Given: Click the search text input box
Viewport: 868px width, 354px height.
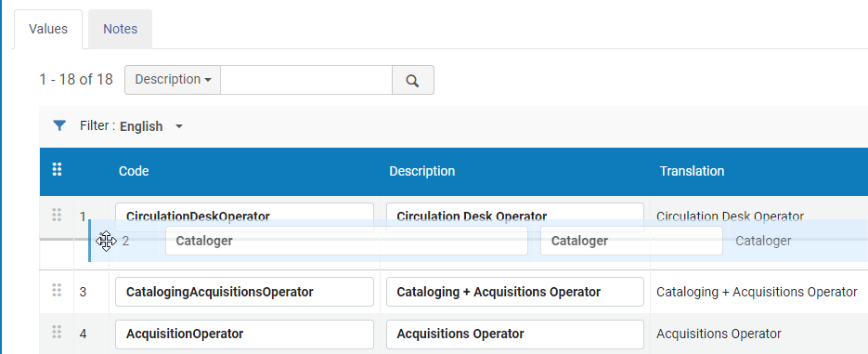Looking at the screenshot, I should 306,80.
